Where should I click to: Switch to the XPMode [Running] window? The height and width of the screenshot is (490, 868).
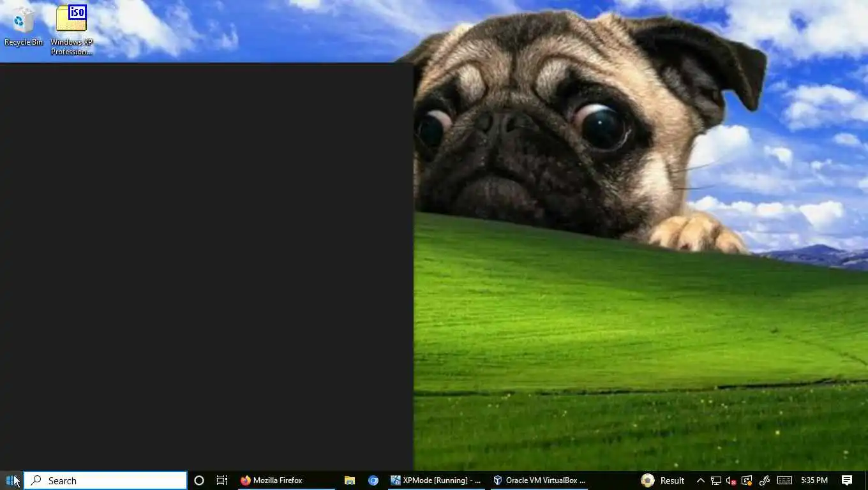click(437, 480)
